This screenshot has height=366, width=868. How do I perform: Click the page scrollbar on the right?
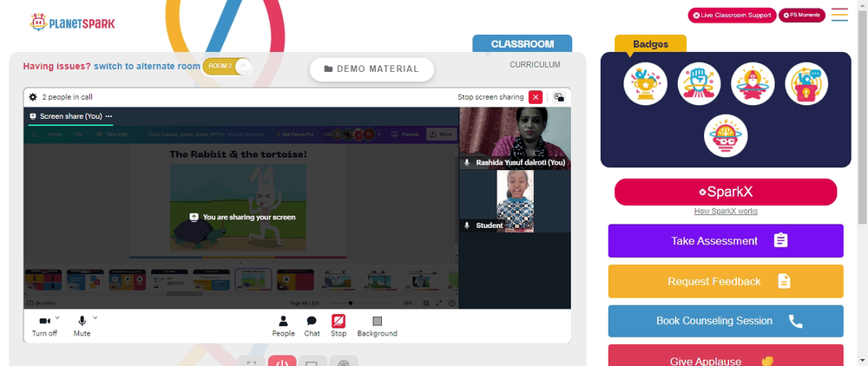(x=863, y=116)
